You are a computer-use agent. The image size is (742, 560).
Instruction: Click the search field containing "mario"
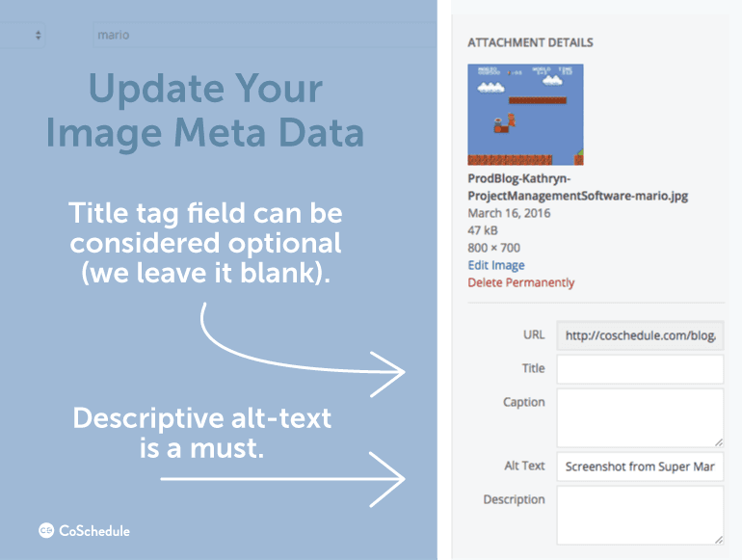click(x=260, y=35)
